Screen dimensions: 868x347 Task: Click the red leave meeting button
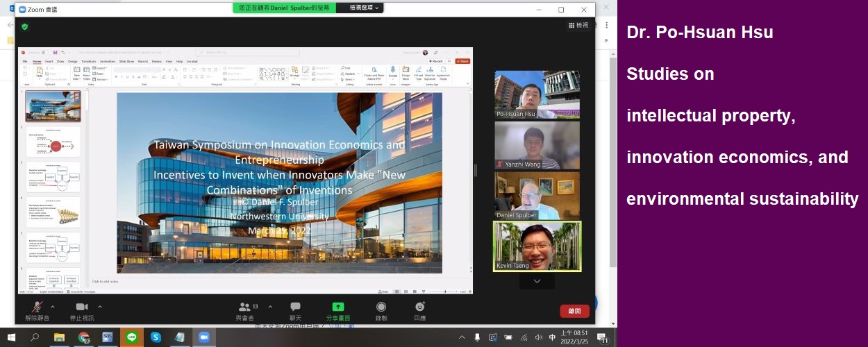574,311
